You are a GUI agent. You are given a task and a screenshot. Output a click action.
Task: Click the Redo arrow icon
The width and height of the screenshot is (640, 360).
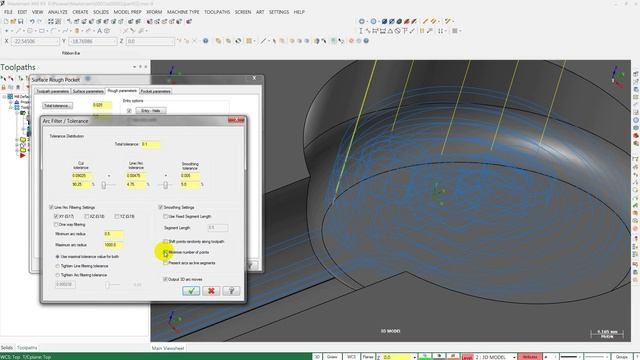39,22
